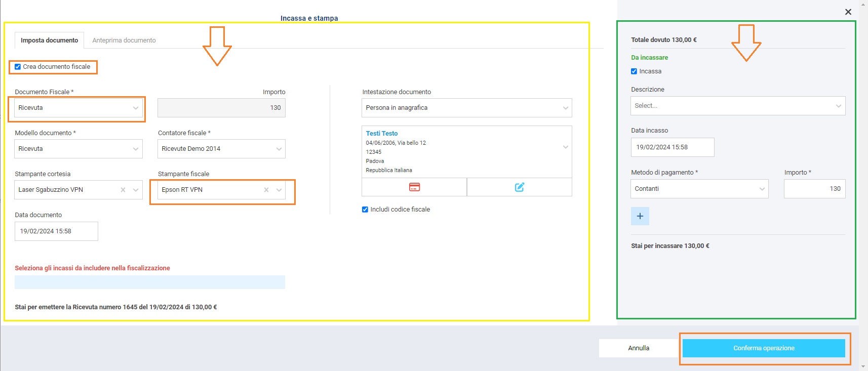The height and width of the screenshot is (371, 868).
Task: Click the Annulla button
Action: coord(639,348)
